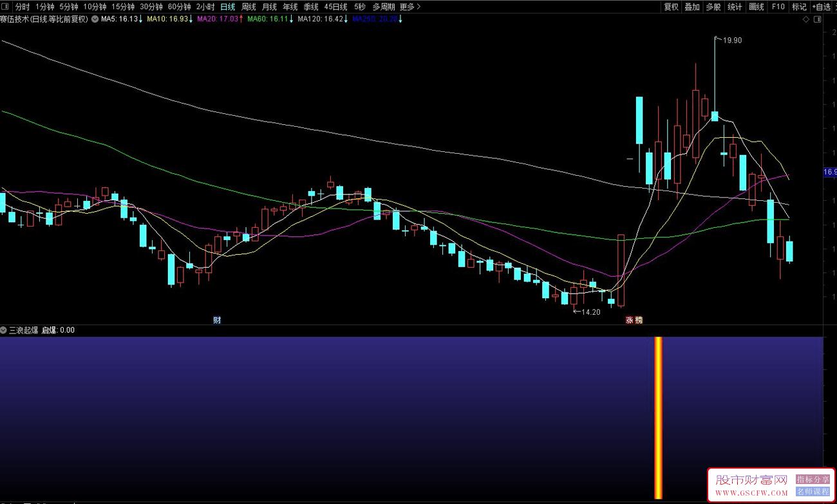This screenshot has height=504, width=837.
Task: Click the MA5: 16.13 indicator label
Action: [x=122, y=19]
